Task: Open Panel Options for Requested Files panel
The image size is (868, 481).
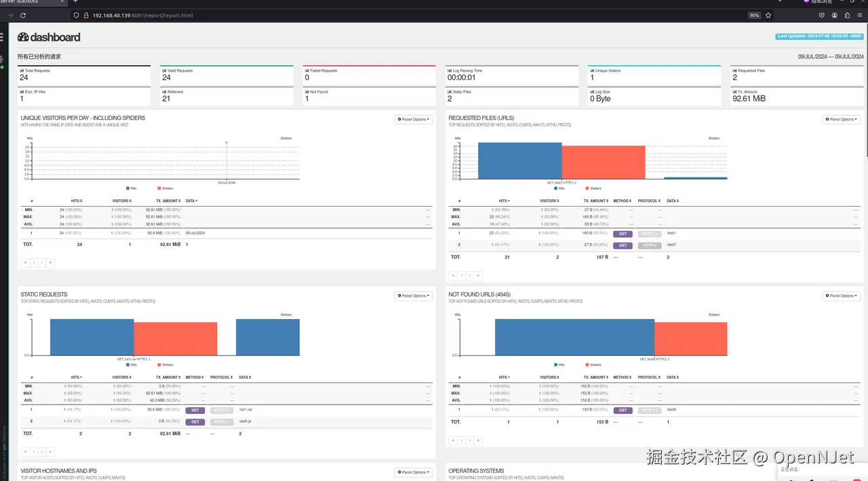Action: 841,119
